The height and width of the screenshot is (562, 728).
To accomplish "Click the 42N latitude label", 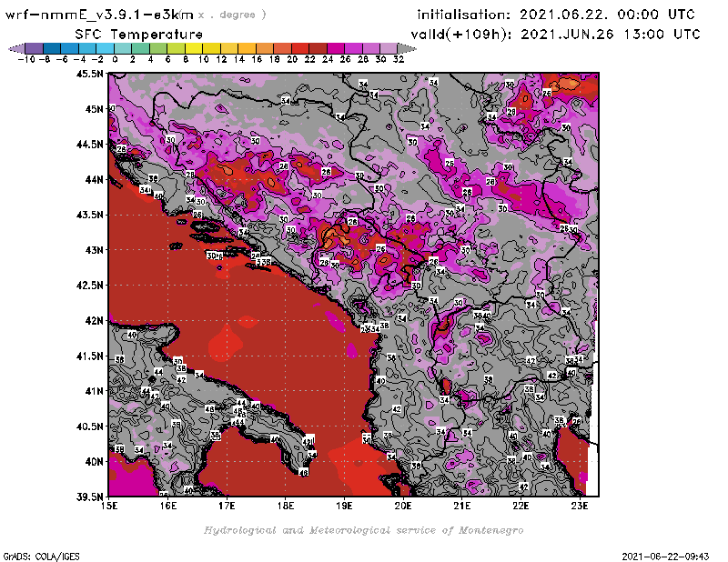I will coord(94,321).
